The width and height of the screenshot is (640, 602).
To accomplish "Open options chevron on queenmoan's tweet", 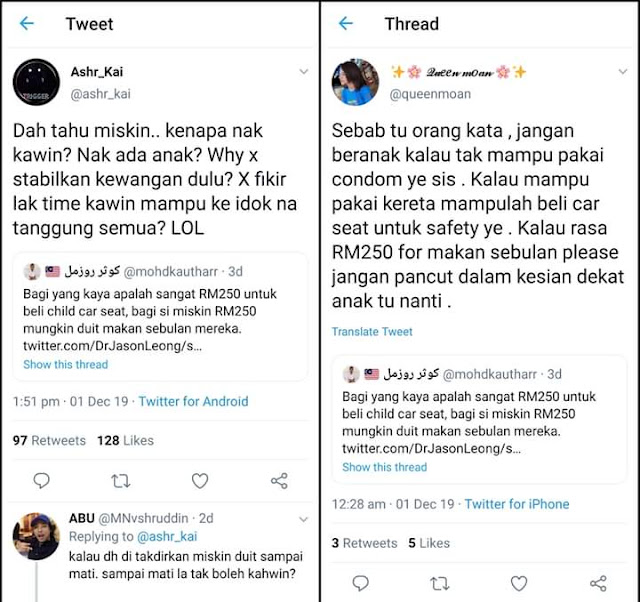I will pyautogui.click(x=623, y=72).
